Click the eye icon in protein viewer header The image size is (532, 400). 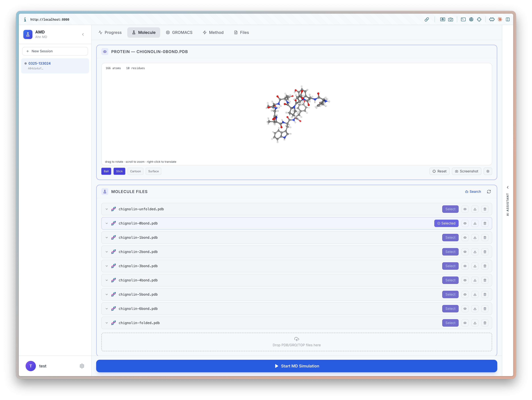[x=105, y=51]
